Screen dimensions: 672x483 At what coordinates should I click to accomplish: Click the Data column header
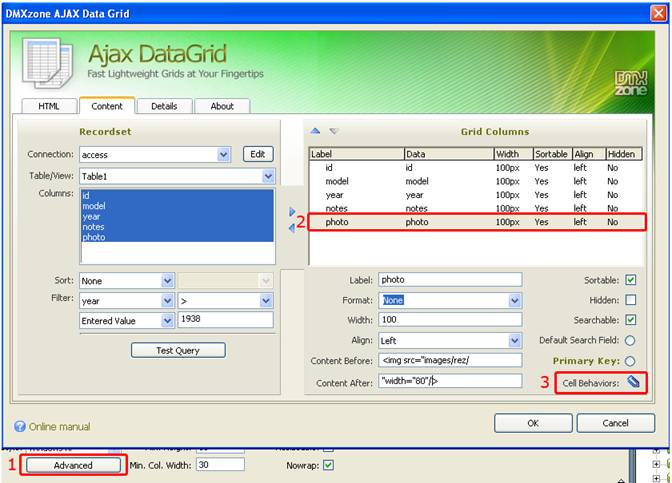[449, 154]
